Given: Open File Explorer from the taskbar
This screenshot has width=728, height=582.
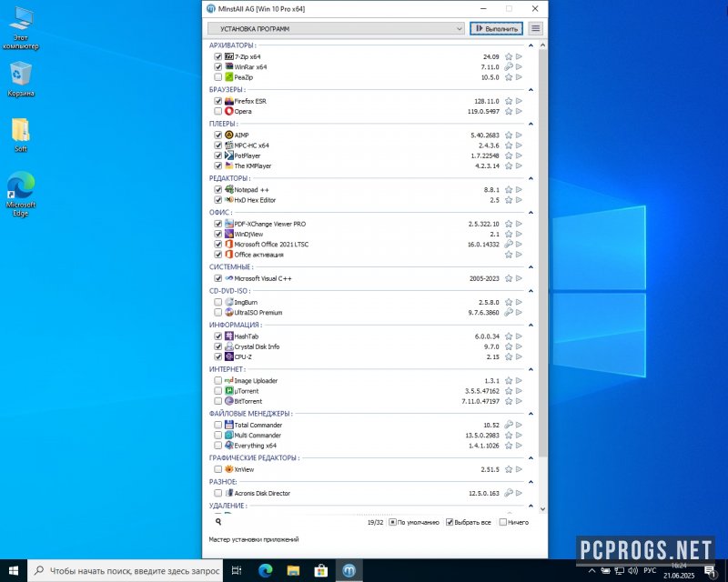Looking at the screenshot, I should click(293, 570).
